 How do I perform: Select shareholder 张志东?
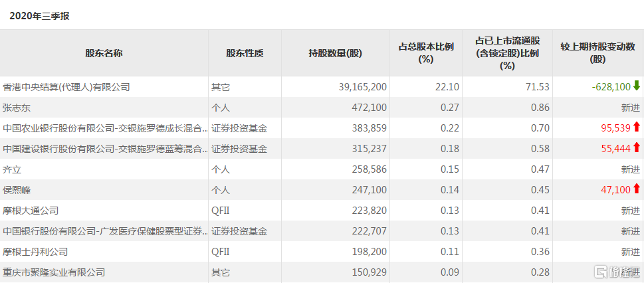pyautogui.click(x=17, y=108)
